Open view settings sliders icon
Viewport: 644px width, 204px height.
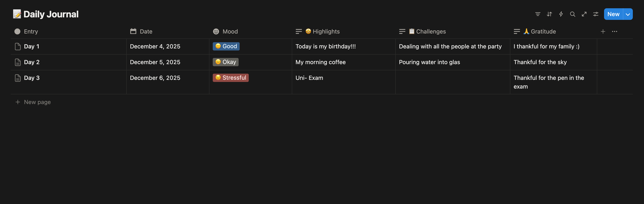coord(596,14)
